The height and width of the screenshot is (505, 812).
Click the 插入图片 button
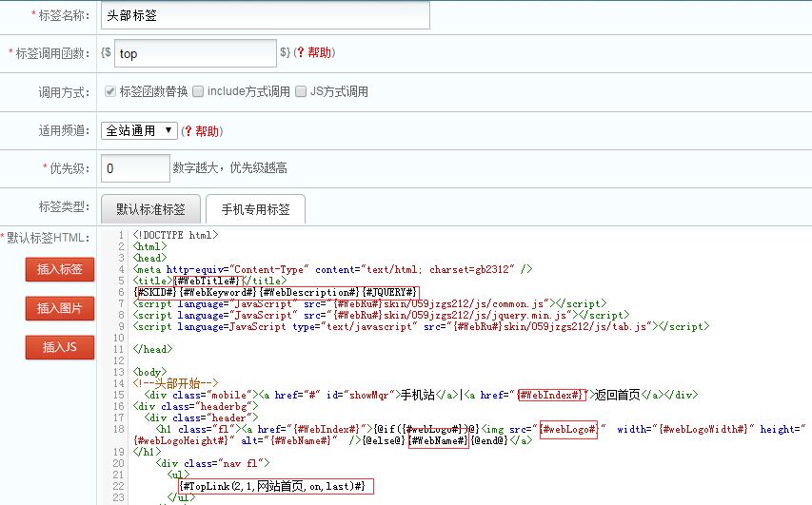point(59,308)
